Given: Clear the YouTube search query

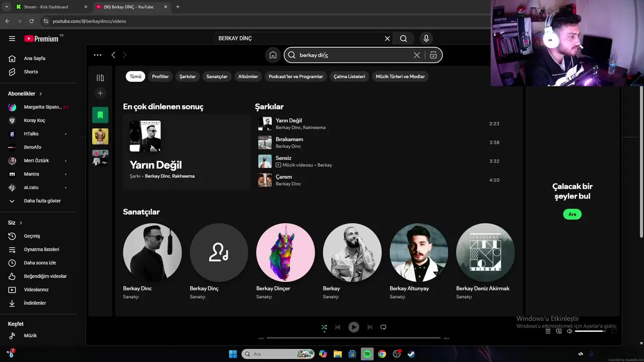Looking at the screenshot, I should coord(387,38).
